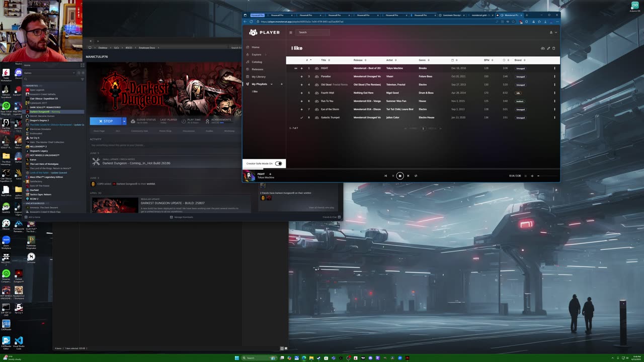Select Cyberpunk 2077 in Steam library
The width and height of the screenshot is (644, 362).
pyautogui.click(x=38, y=103)
